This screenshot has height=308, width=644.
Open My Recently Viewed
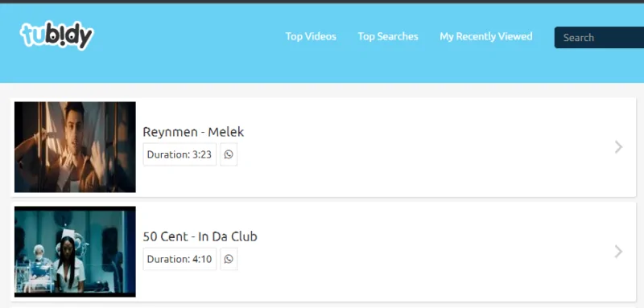click(486, 36)
